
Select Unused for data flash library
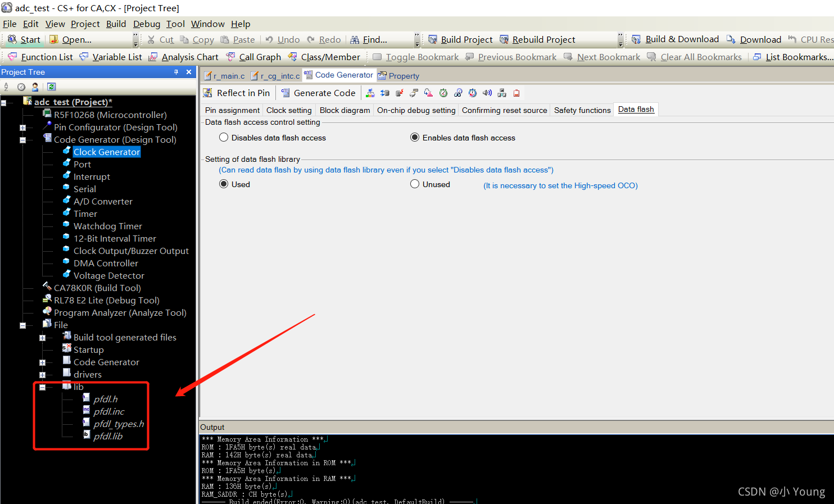point(430,184)
